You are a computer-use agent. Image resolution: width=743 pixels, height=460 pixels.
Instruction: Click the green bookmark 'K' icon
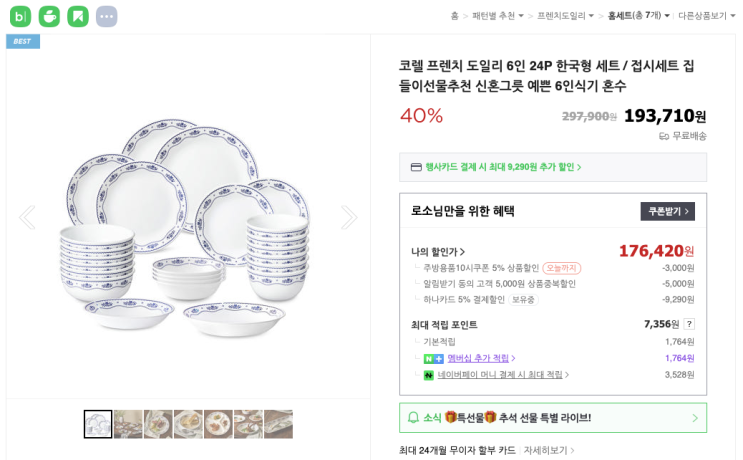[78, 16]
